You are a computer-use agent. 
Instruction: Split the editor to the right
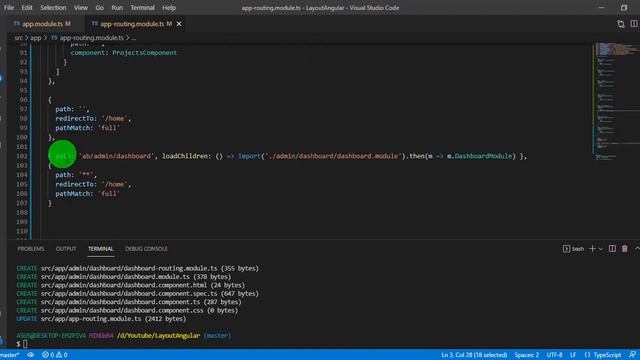(634, 24)
